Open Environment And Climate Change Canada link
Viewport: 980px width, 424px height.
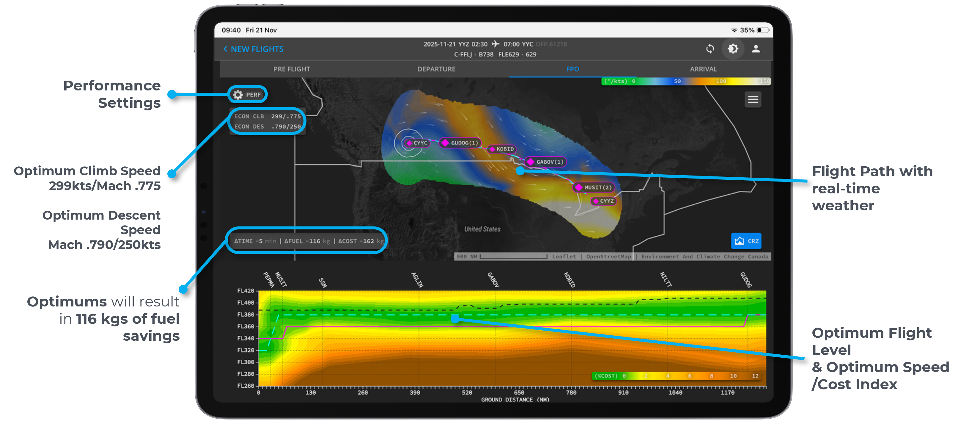pyautogui.click(x=704, y=257)
